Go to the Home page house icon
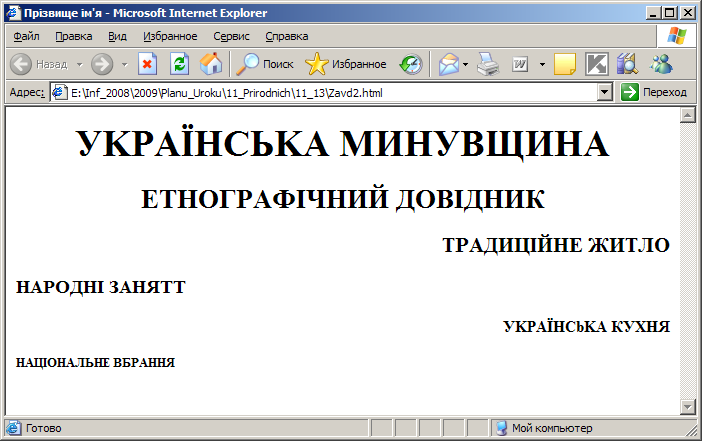This screenshot has width=702, height=441. (x=211, y=64)
